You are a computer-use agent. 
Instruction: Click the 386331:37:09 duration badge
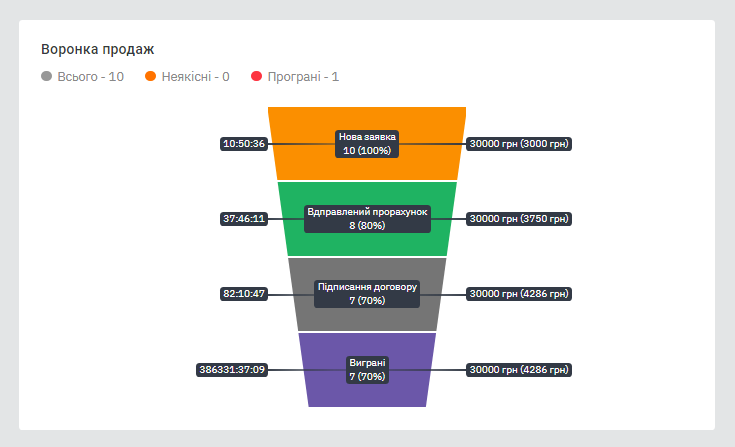point(232,370)
